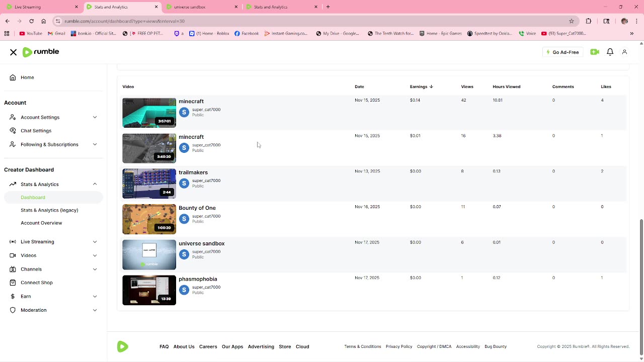Open the Careers footer link

208,346
